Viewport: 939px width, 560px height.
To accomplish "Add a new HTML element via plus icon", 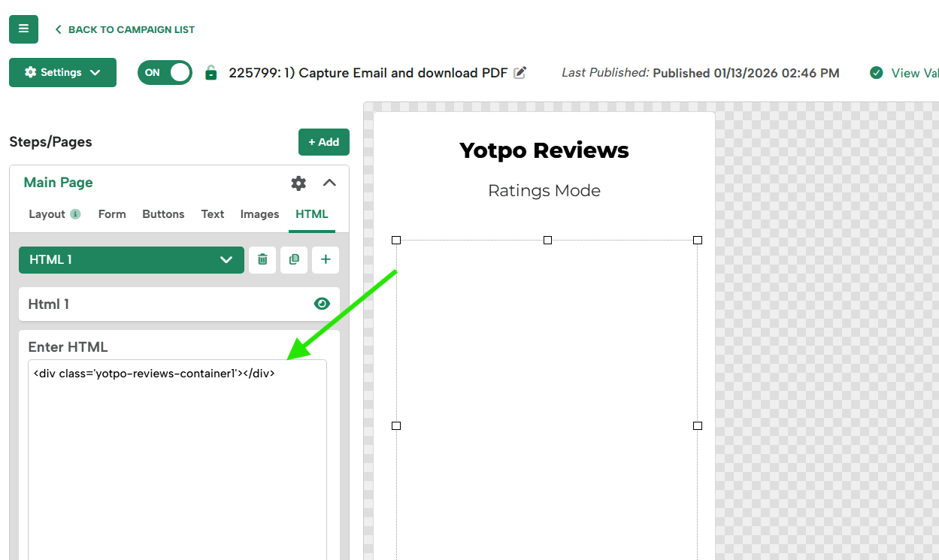I will 325,259.
